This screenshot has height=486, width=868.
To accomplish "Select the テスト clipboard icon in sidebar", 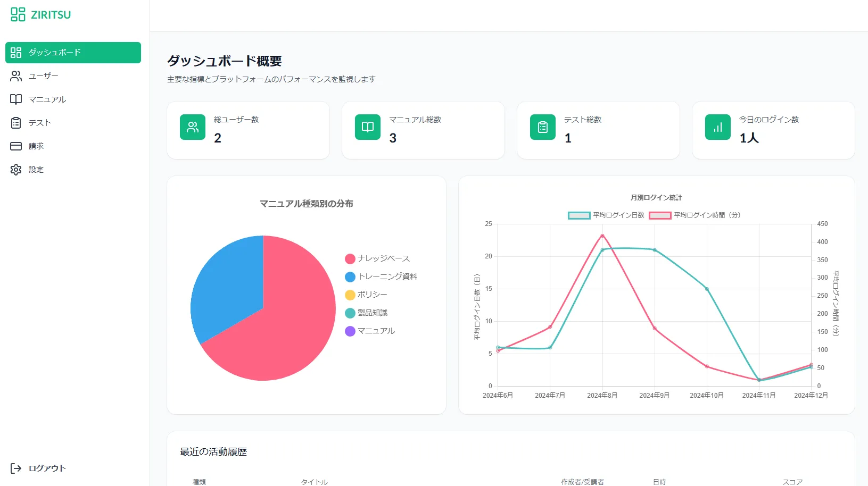I will click(x=16, y=123).
